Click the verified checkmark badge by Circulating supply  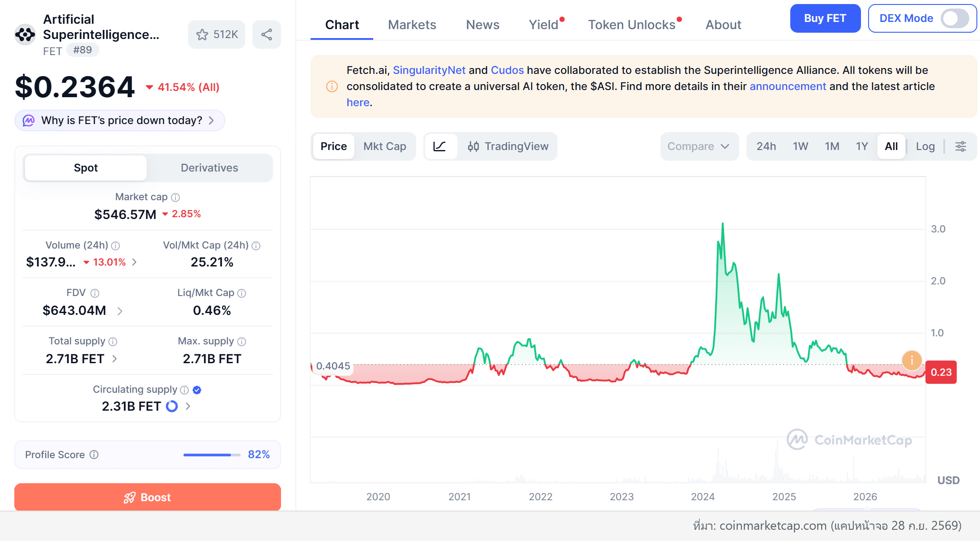pos(197,390)
